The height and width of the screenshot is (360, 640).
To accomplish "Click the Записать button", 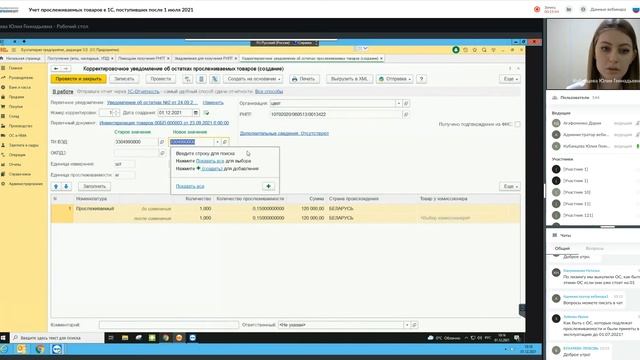I will point(124,79).
